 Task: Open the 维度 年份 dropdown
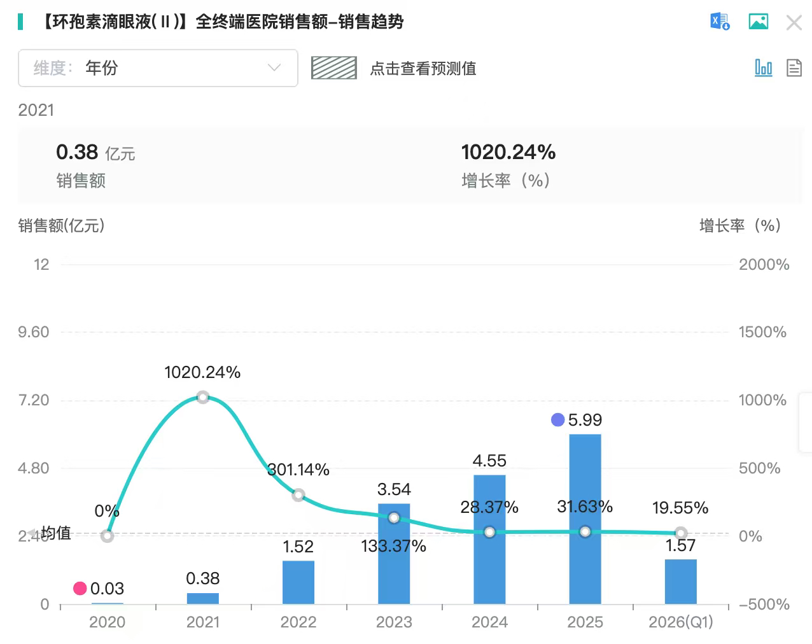(x=158, y=68)
